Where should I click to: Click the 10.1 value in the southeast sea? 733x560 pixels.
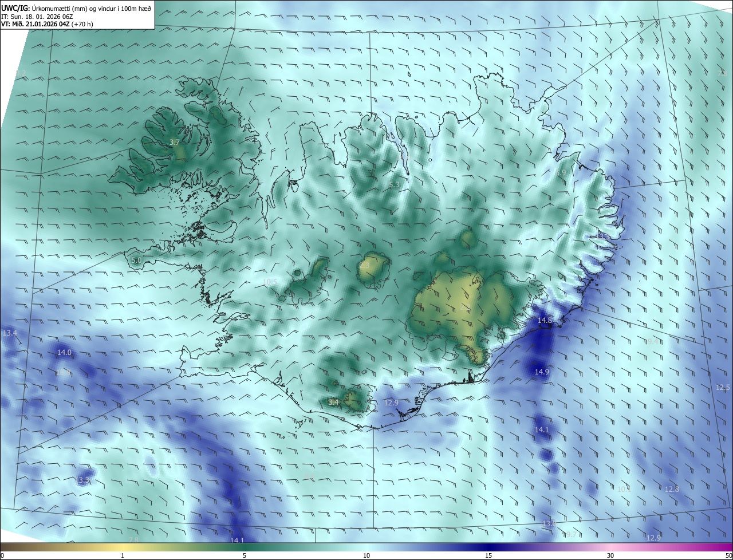point(624,489)
